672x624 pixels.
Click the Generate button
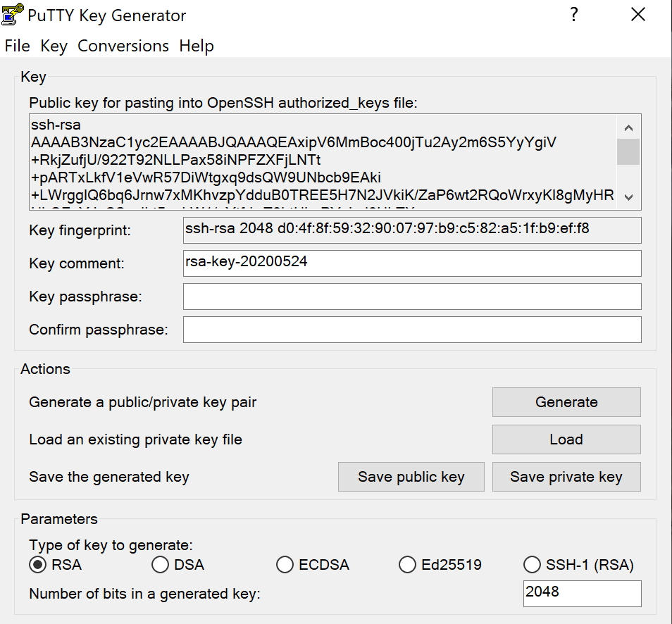coord(566,402)
